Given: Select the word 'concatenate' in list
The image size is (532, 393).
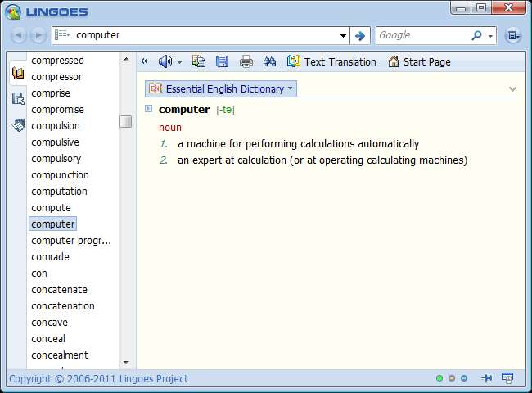Looking at the screenshot, I should 59,289.
